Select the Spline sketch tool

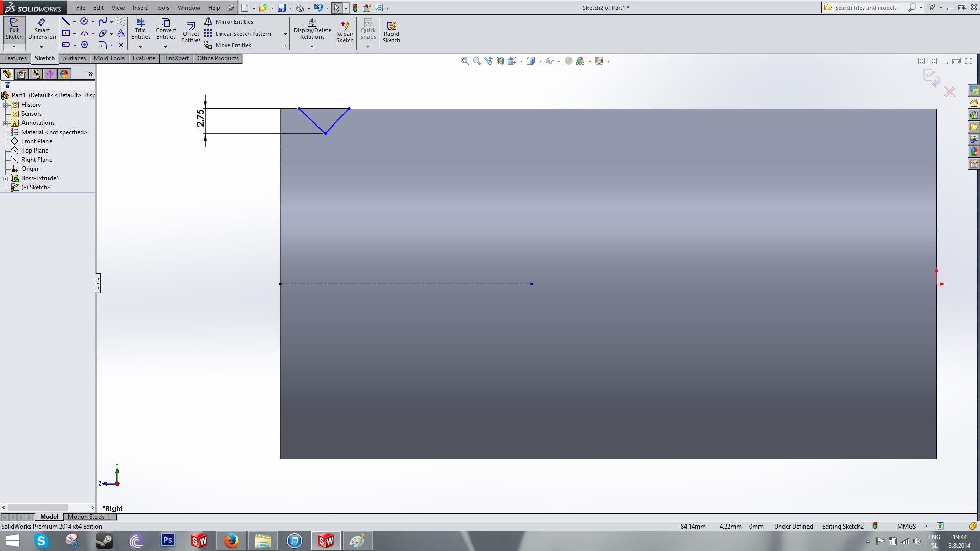click(103, 22)
